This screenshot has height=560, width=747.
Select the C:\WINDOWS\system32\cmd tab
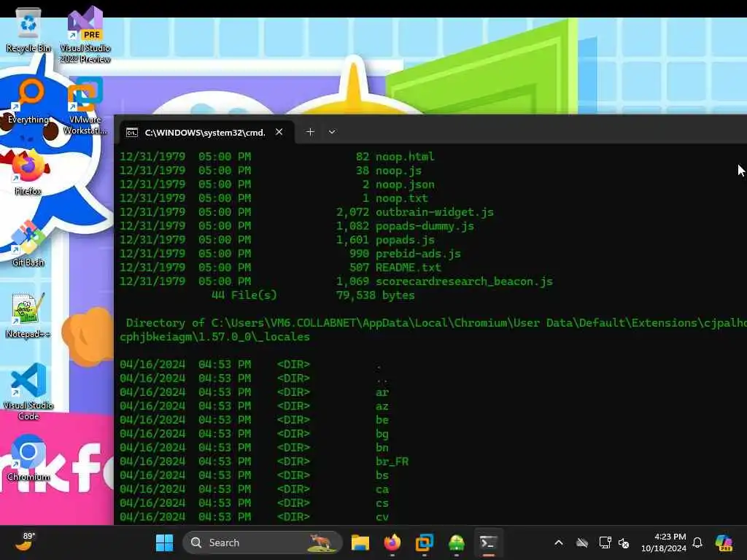[205, 133]
